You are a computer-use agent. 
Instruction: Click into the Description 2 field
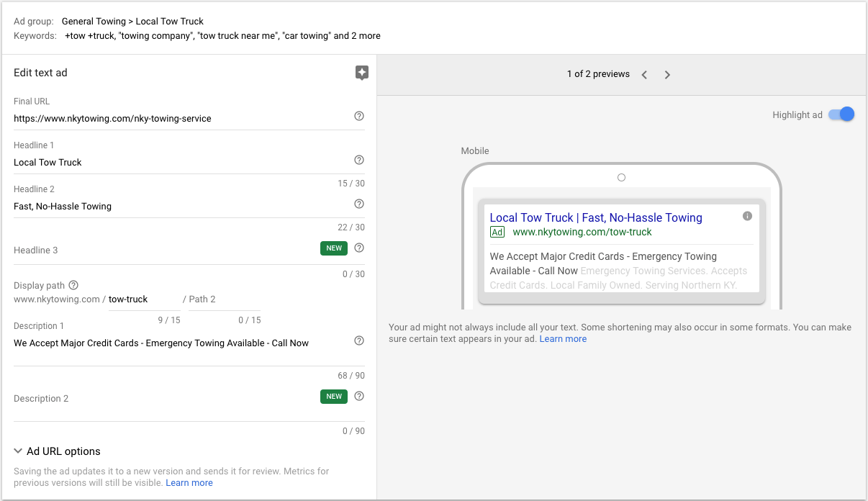click(x=158, y=399)
